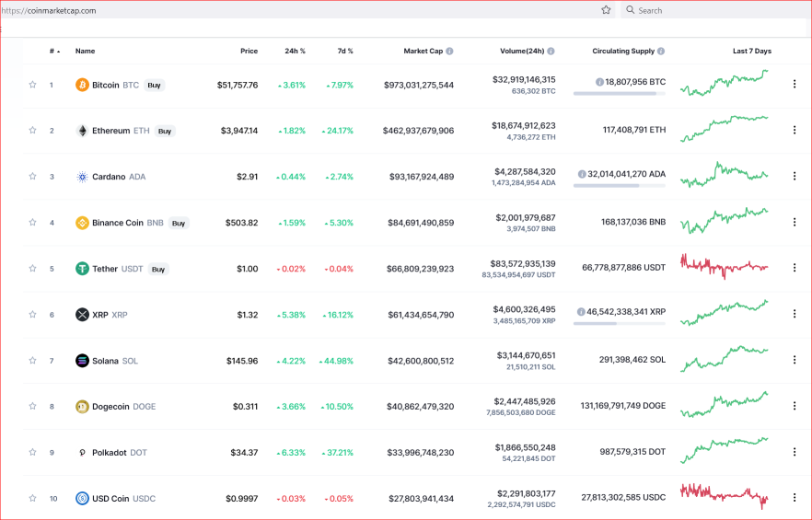812x520 pixels.
Task: Click info icon beside Cardano supply
Action: [x=582, y=174]
